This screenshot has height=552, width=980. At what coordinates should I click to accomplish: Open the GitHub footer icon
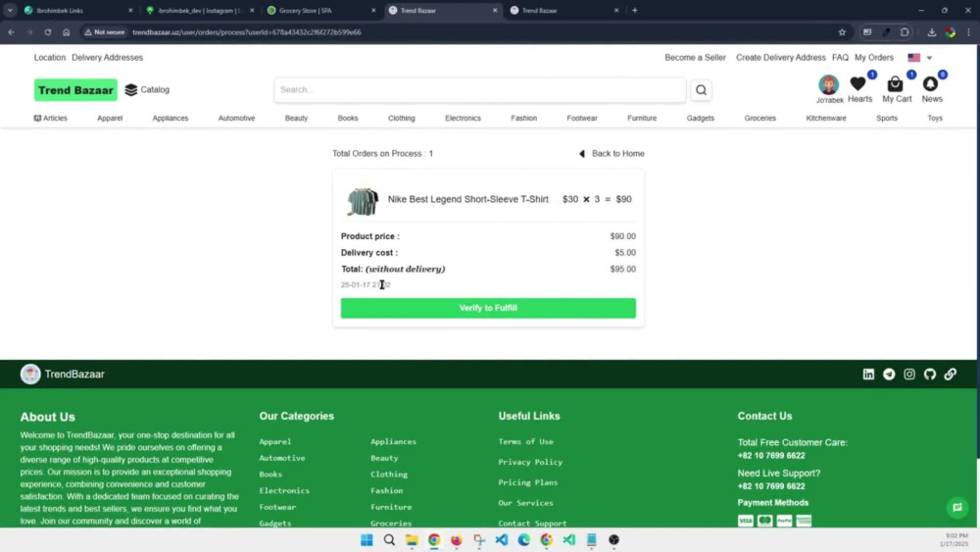[x=930, y=374]
